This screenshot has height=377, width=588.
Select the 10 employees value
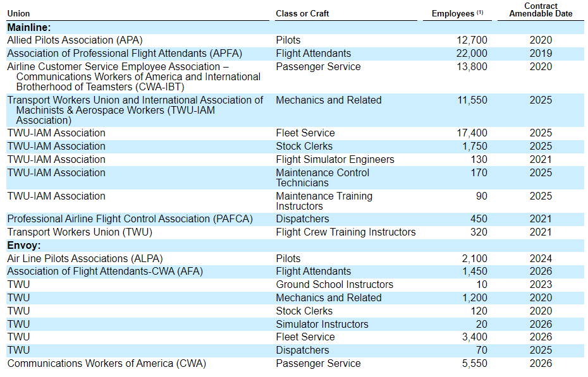tap(482, 285)
